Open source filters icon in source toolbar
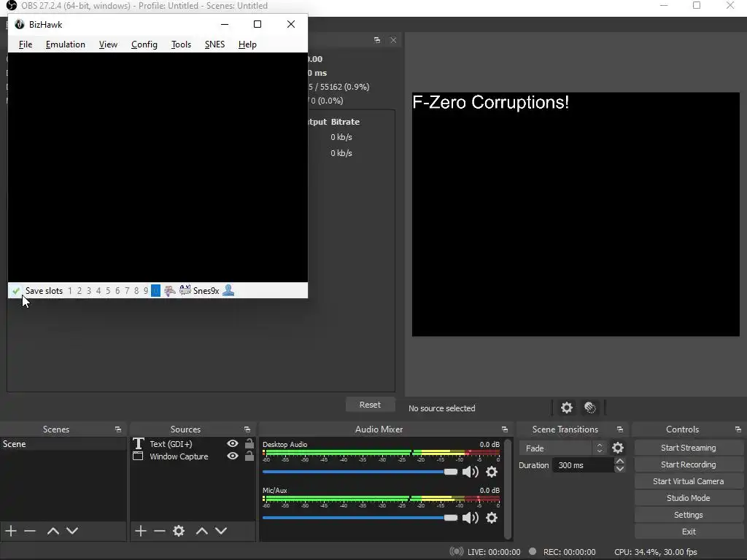This screenshot has height=560, width=747. coord(589,408)
